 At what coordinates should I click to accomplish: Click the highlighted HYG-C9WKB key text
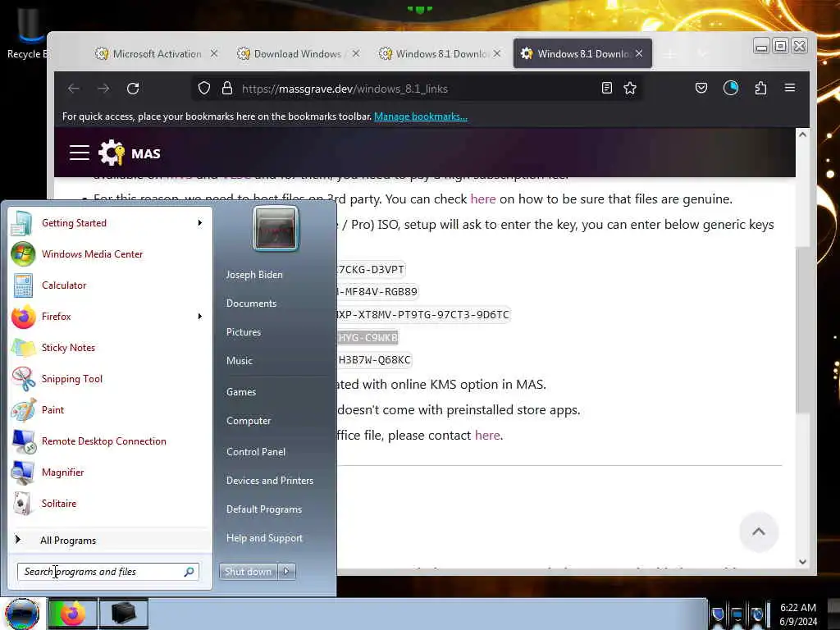coord(367,337)
